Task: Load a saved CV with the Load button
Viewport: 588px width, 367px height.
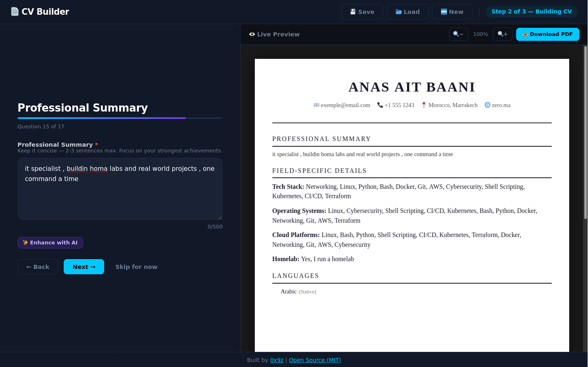Action: click(408, 12)
